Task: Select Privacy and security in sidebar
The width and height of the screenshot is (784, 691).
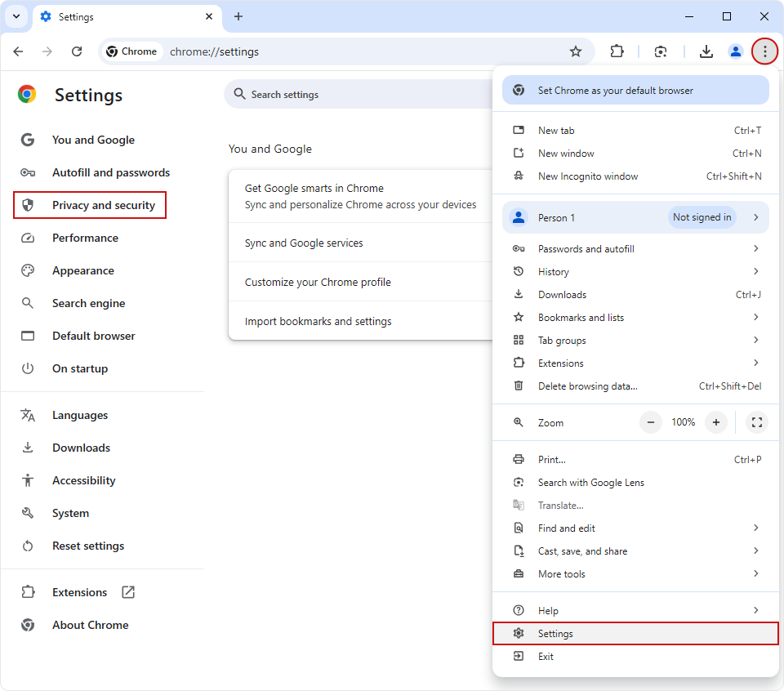Action: click(x=90, y=205)
